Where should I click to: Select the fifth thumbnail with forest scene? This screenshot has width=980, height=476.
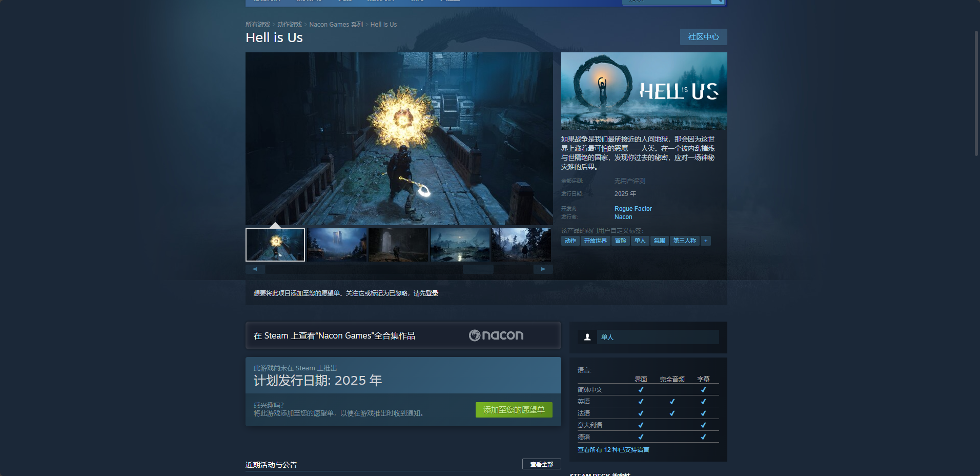[521, 245]
